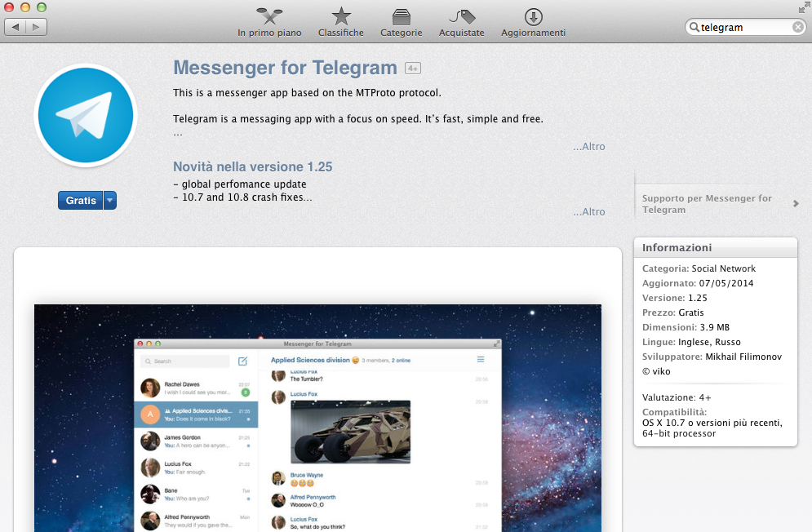Click the Telegram paper plane app icon
This screenshot has width=812, height=532.
(86, 115)
